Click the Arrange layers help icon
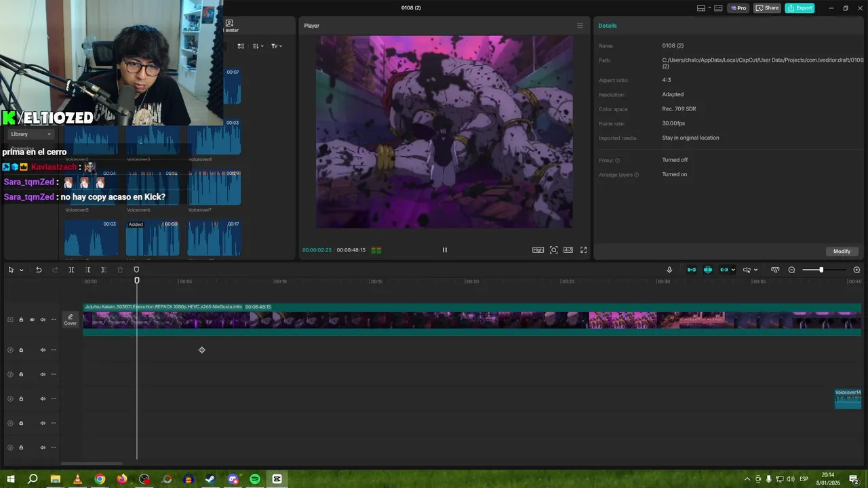The width and height of the screenshot is (868, 488). pyautogui.click(x=635, y=175)
